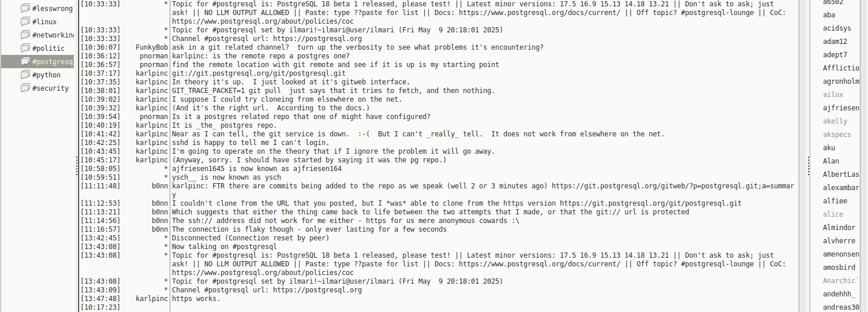The height and width of the screenshot is (312, 868).
Task: Open the #security channel
Action: click(50, 88)
